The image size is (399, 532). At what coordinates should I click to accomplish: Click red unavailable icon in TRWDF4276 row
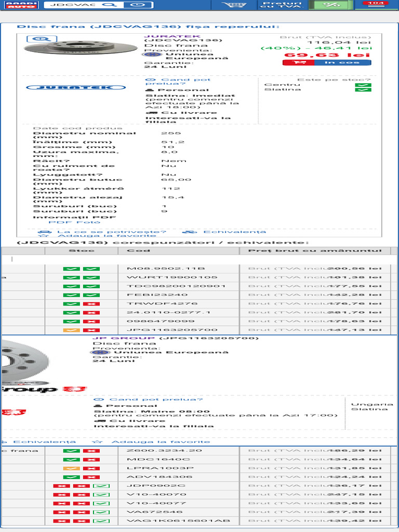91,303
